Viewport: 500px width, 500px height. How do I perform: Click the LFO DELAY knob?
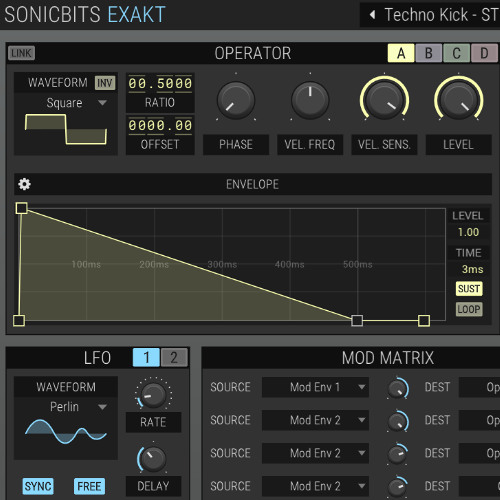pos(152,459)
